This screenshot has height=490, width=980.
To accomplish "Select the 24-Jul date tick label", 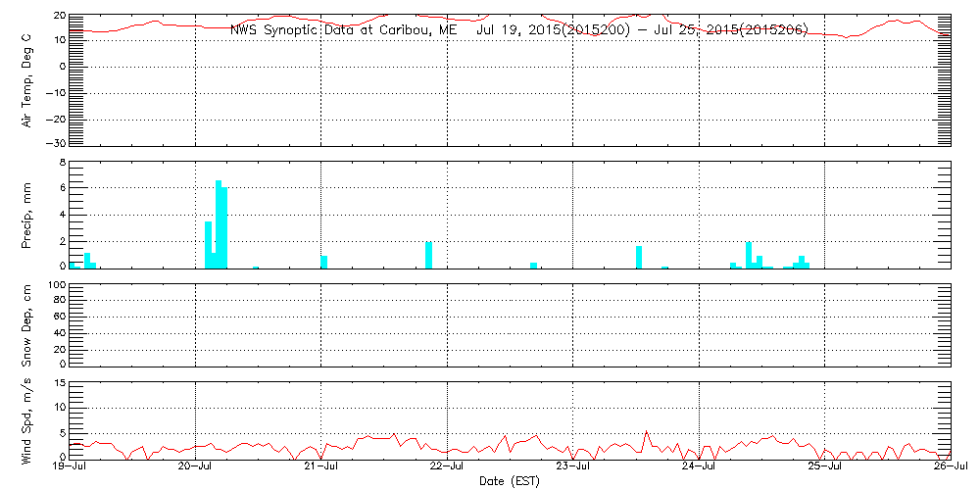I will pos(699,468).
